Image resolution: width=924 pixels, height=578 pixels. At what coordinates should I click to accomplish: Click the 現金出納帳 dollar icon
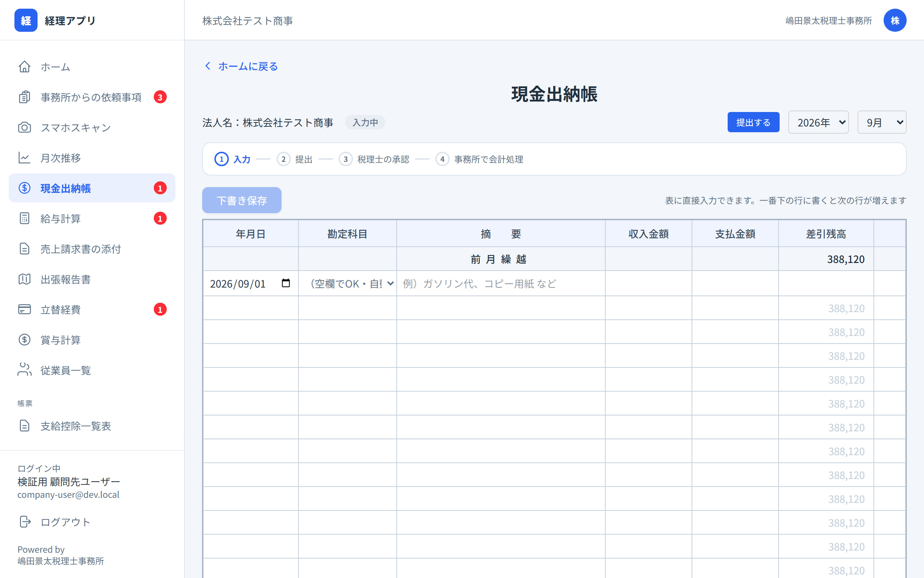click(25, 188)
